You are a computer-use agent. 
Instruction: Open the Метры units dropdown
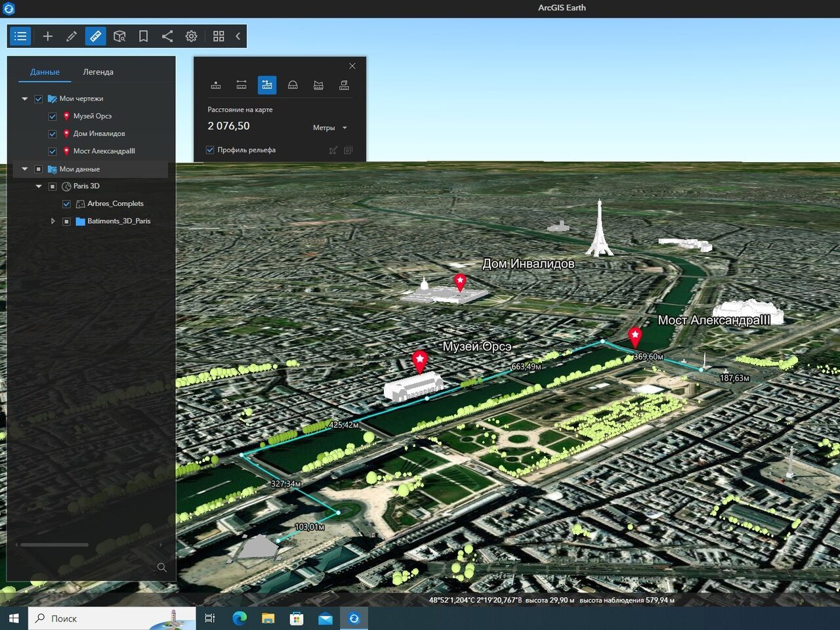coord(329,128)
